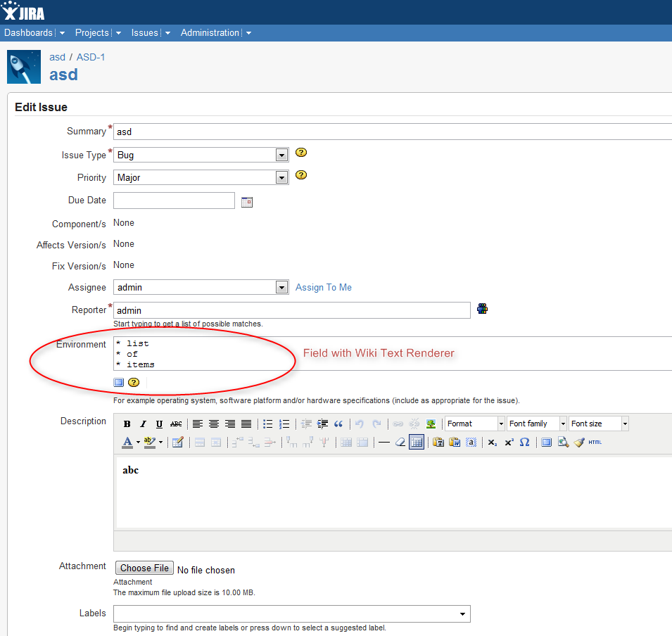
Task: Preview Environment wiki rendering icon
Action: 119,382
